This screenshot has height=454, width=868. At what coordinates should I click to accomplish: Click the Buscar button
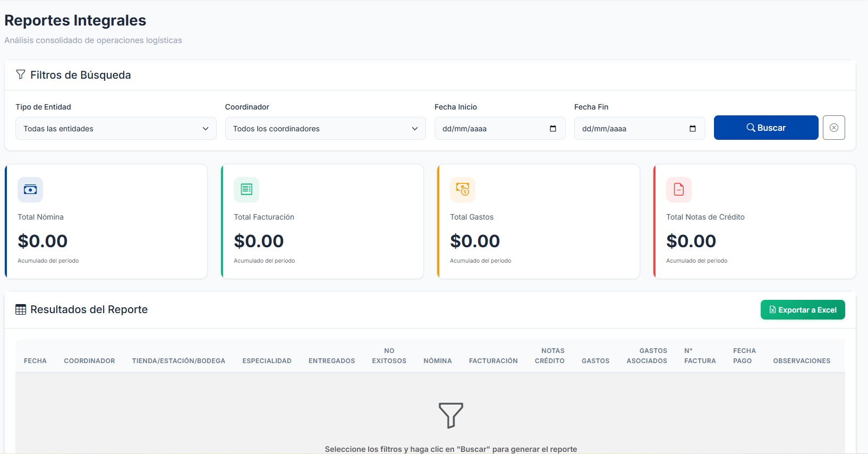[766, 128]
